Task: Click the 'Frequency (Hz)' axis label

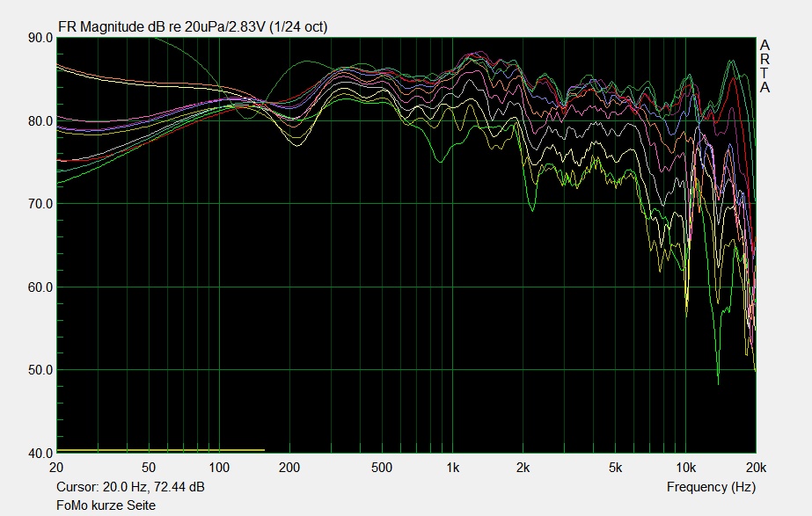Action: [711, 487]
